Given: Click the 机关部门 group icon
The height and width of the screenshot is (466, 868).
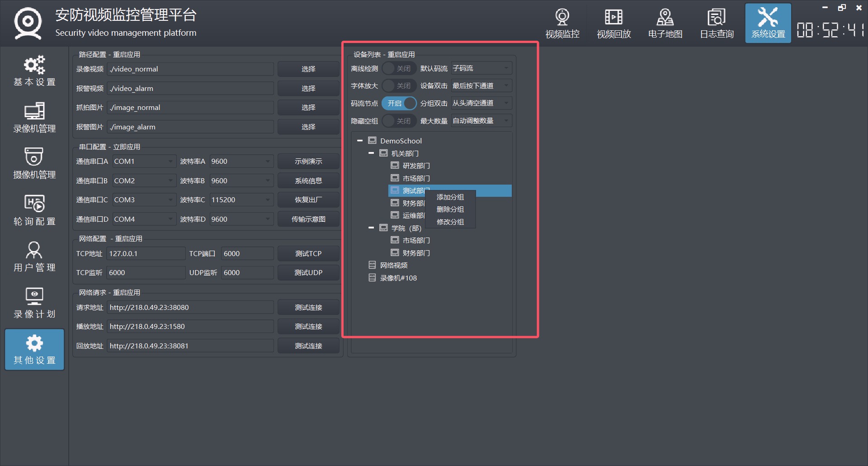Looking at the screenshot, I should coord(383,153).
